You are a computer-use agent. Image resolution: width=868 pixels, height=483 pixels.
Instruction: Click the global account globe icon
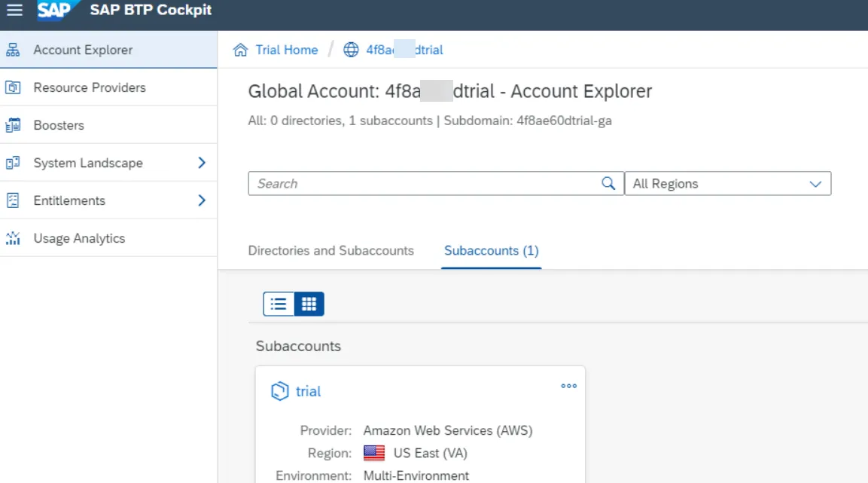pos(351,50)
